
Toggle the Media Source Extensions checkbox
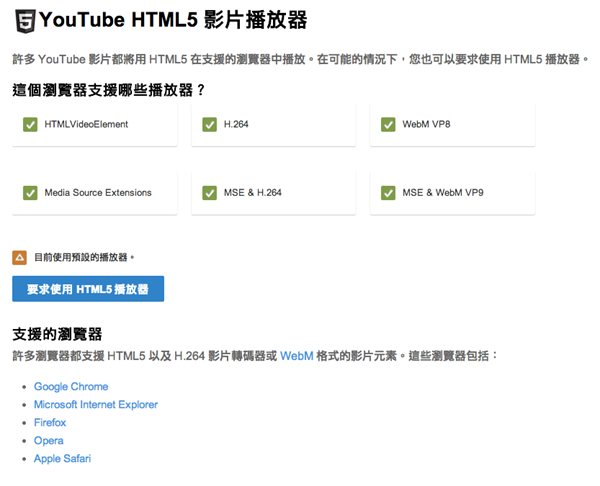(30, 192)
